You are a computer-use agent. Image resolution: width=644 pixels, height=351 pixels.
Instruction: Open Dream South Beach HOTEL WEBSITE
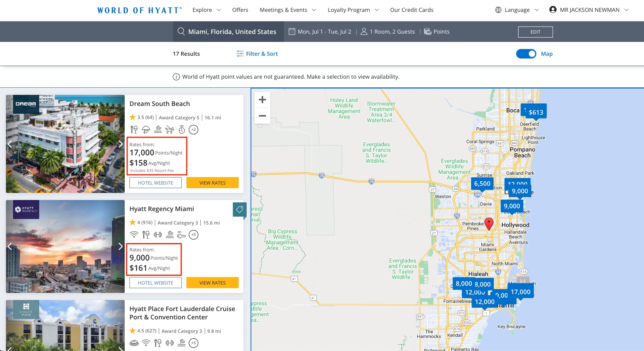click(156, 183)
